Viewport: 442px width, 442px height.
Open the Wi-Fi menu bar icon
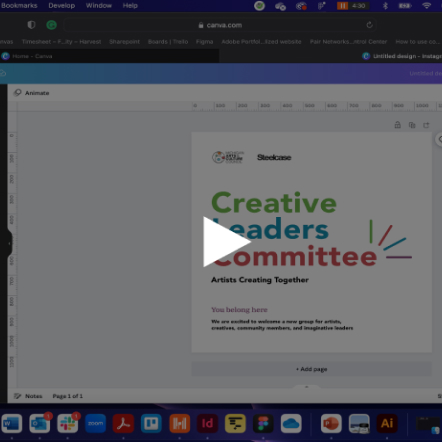(x=427, y=6)
